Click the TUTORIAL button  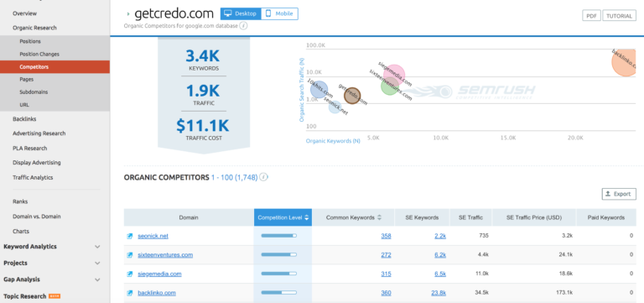click(x=620, y=16)
